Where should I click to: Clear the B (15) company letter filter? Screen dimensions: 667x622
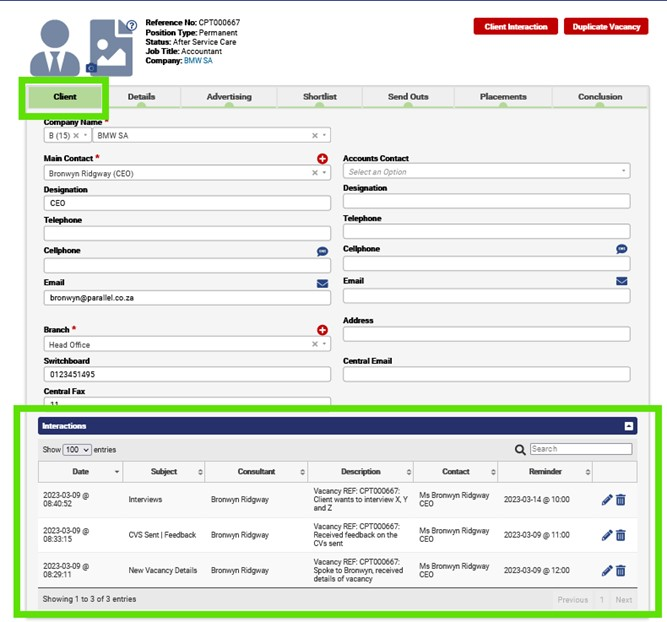click(76, 136)
